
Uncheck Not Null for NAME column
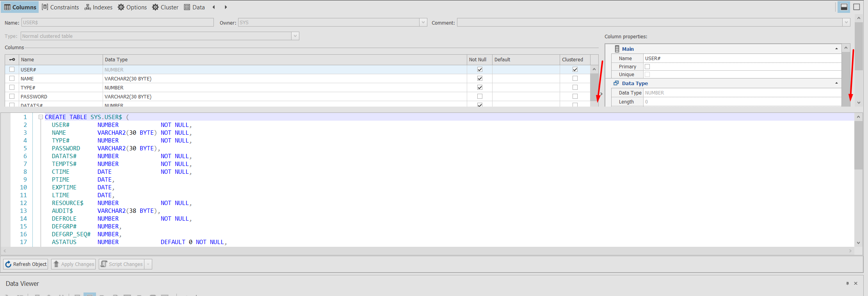(x=480, y=78)
